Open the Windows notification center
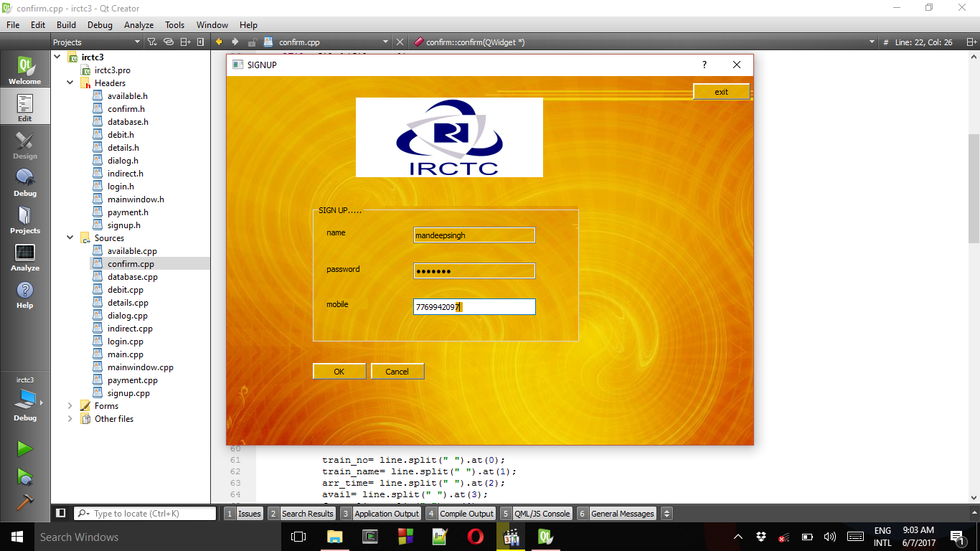Viewport: 980px width, 551px height. pos(957,537)
